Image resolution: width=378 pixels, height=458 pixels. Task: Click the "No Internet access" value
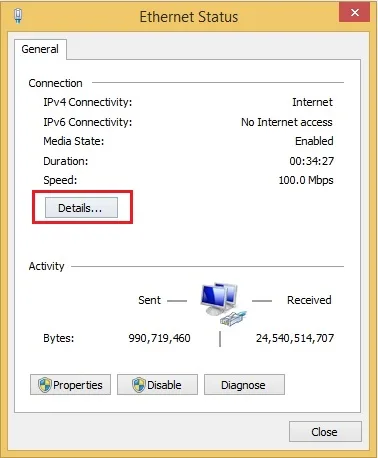pyautogui.click(x=287, y=122)
